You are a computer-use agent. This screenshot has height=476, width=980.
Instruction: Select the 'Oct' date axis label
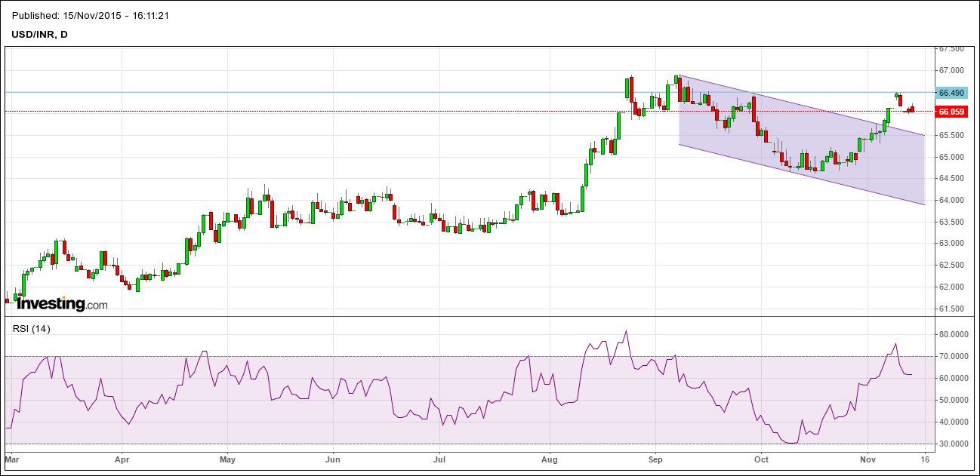761,458
